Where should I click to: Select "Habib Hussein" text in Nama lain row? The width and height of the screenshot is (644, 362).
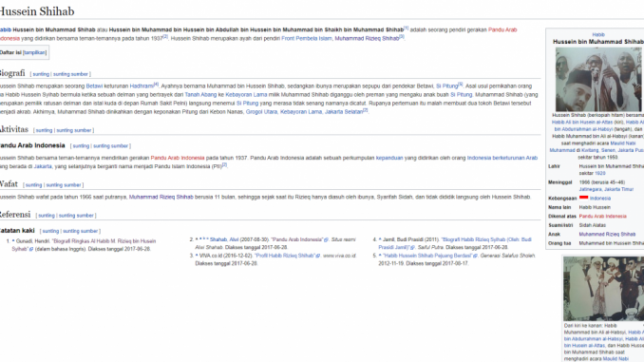pyautogui.click(x=595, y=207)
